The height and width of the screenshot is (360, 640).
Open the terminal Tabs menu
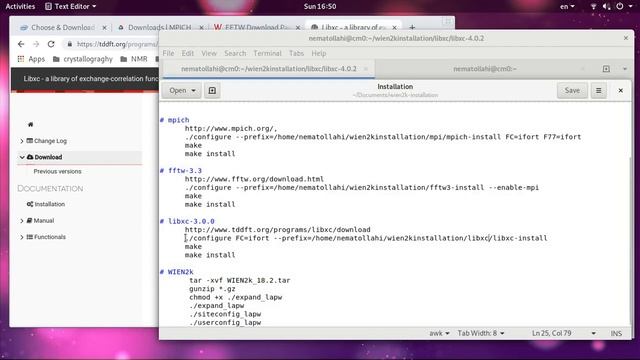[296, 53]
